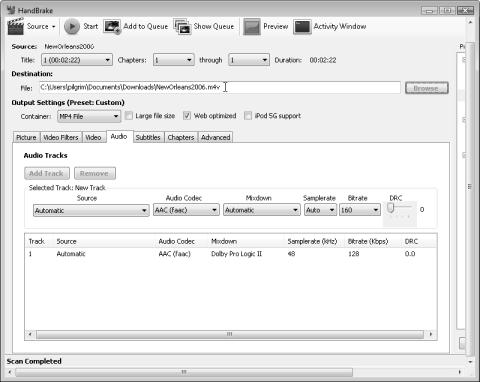
Task: Enable iPod 5G support checkbox
Action: (248, 116)
